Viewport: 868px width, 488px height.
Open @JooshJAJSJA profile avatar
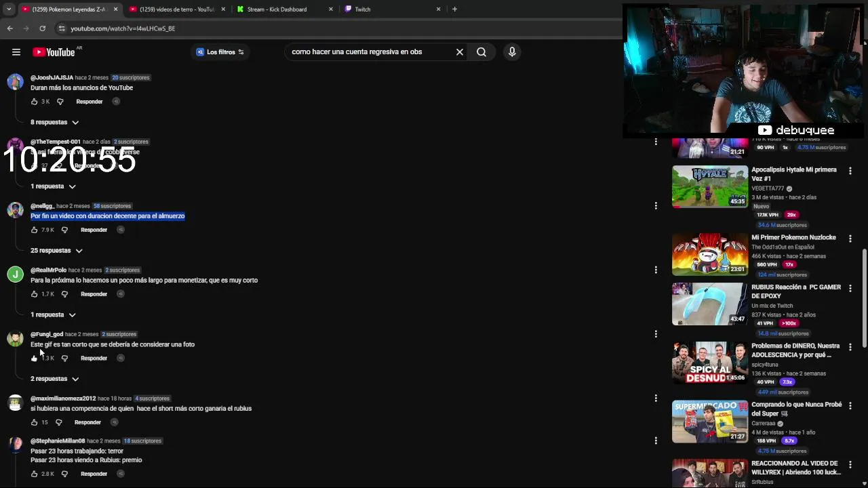[x=15, y=82]
